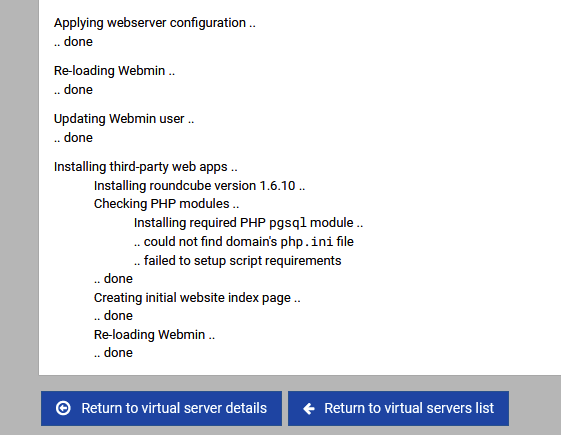The height and width of the screenshot is (435, 561).
Task: Click the 'could not find domain's php.ini file' message
Action: point(244,242)
